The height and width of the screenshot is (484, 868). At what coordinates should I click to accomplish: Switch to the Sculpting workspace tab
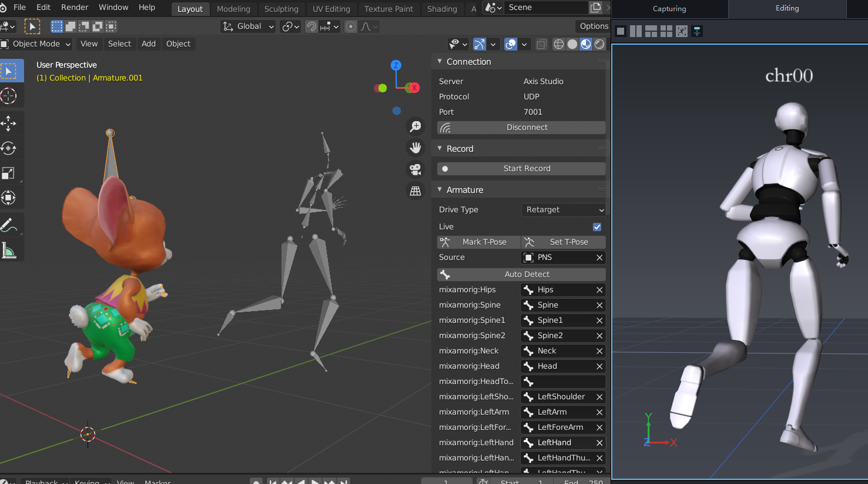click(281, 9)
